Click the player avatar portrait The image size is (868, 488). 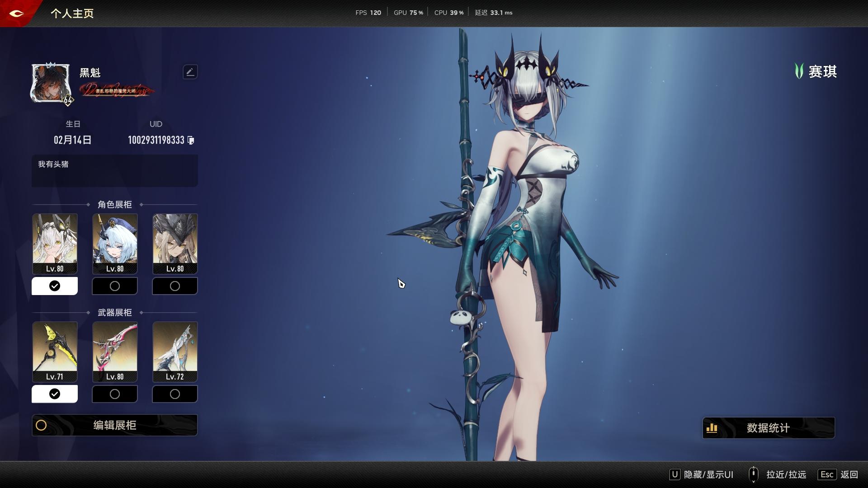pyautogui.click(x=51, y=84)
